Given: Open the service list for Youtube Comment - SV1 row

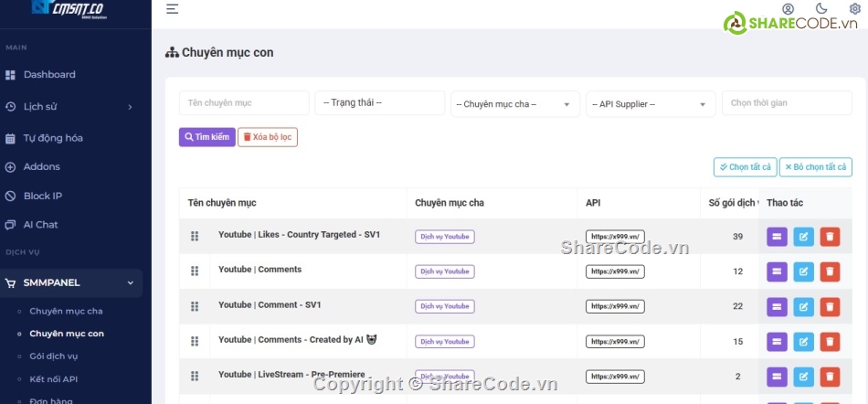Looking at the screenshot, I should pyautogui.click(x=777, y=306).
